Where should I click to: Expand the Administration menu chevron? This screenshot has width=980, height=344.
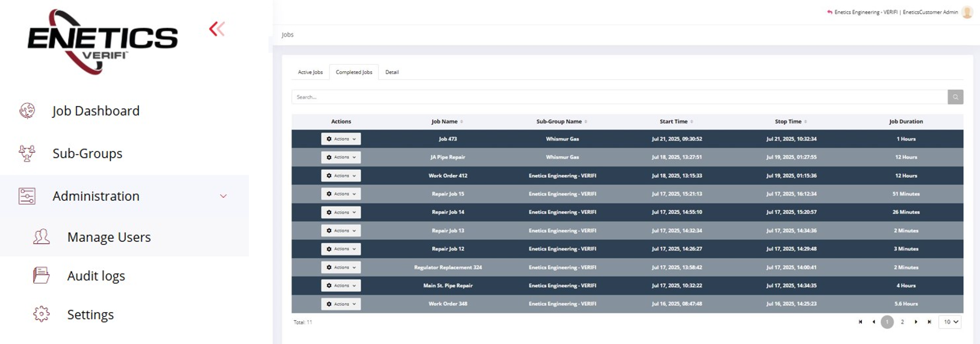coord(223,196)
